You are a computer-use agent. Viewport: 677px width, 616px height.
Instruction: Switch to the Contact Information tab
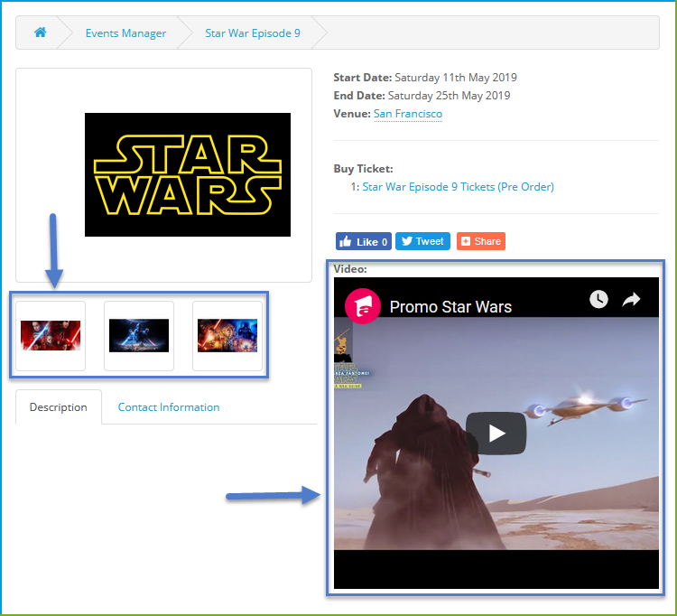[169, 407]
